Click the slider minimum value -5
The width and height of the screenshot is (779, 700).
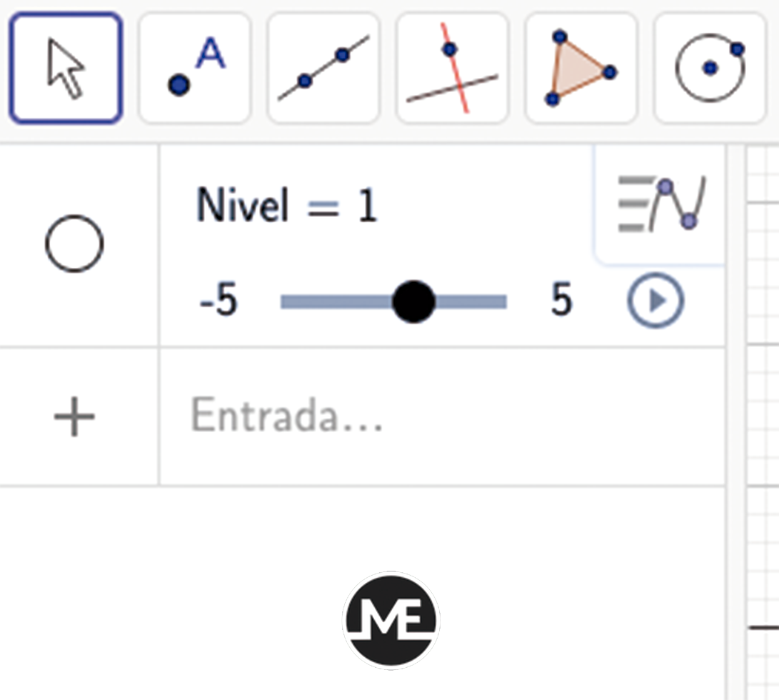[x=218, y=300]
